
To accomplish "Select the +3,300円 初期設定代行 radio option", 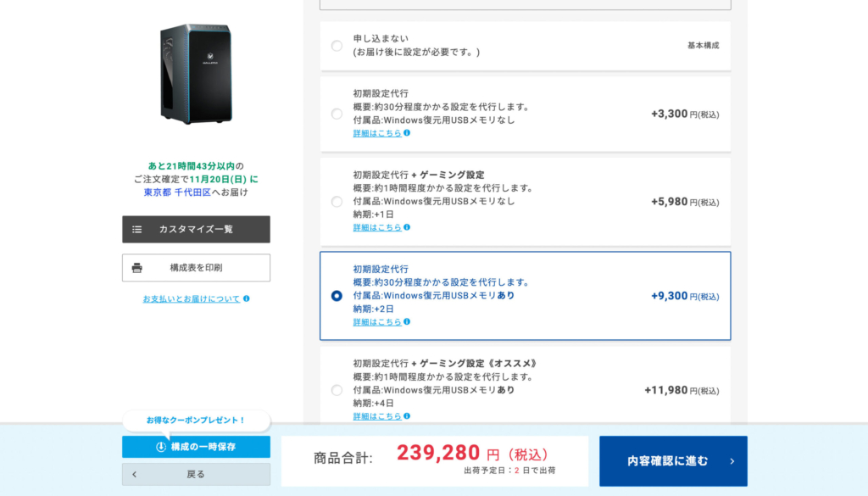I will click(x=337, y=114).
